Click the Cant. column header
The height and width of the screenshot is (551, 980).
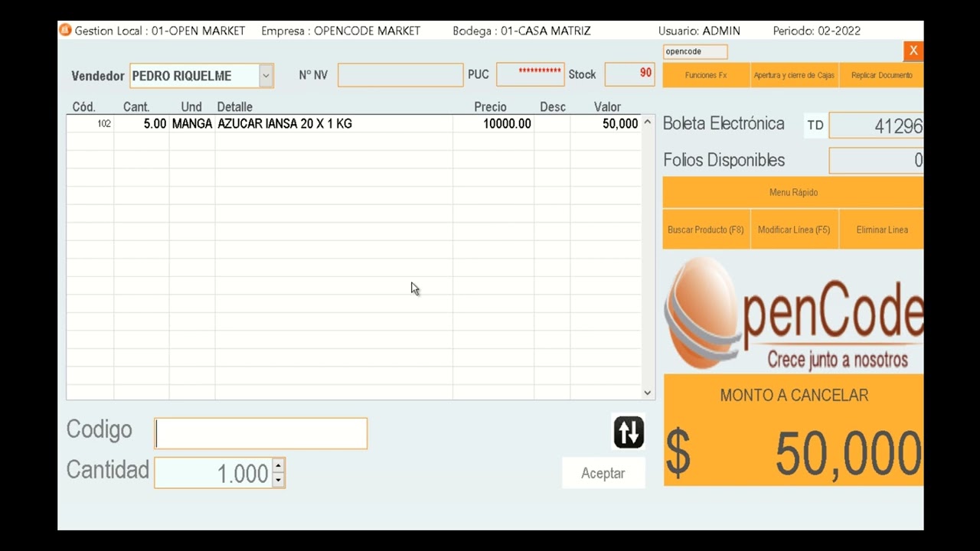coord(136,107)
